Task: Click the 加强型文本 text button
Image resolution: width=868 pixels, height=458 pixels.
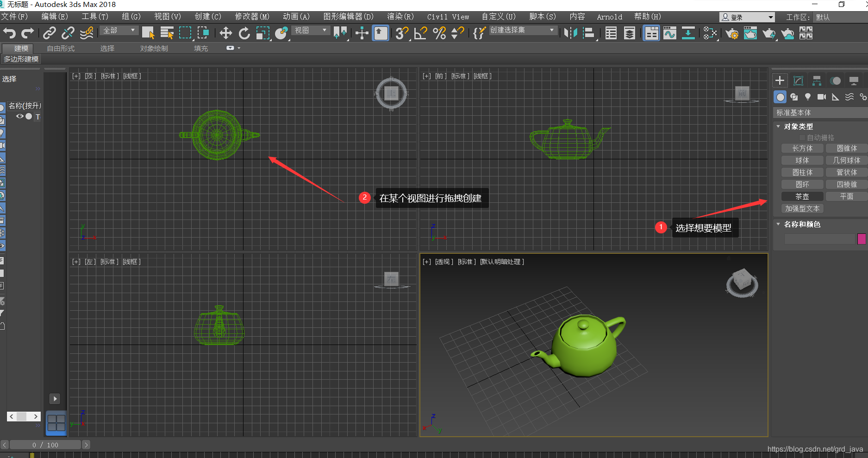Action: [x=802, y=208]
